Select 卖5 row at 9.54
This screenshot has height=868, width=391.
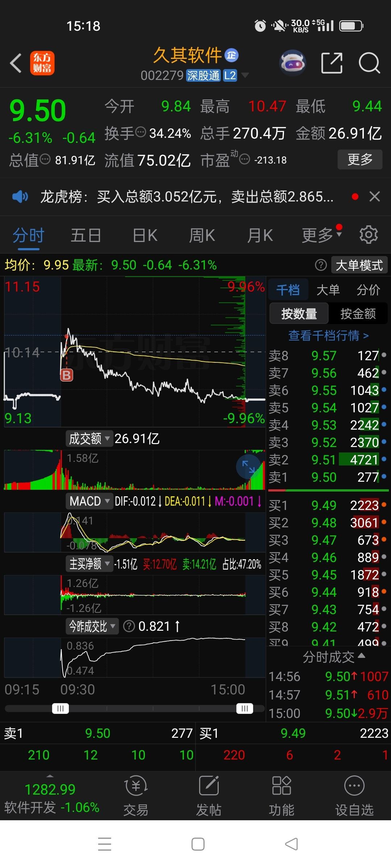point(328,408)
